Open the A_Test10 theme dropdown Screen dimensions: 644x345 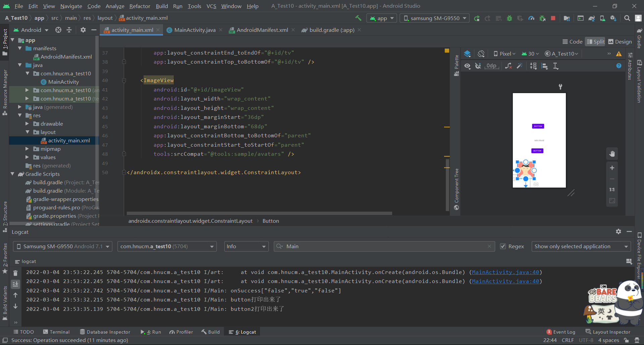pos(561,54)
